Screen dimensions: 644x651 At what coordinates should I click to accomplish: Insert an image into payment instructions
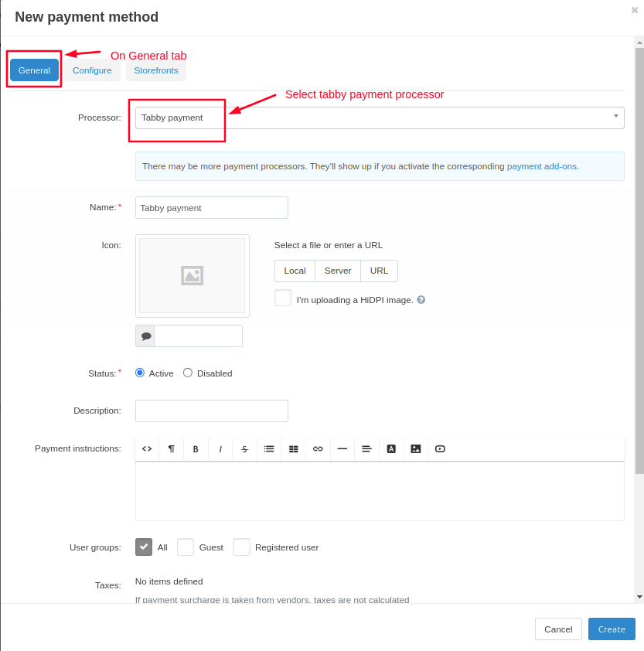pos(416,448)
